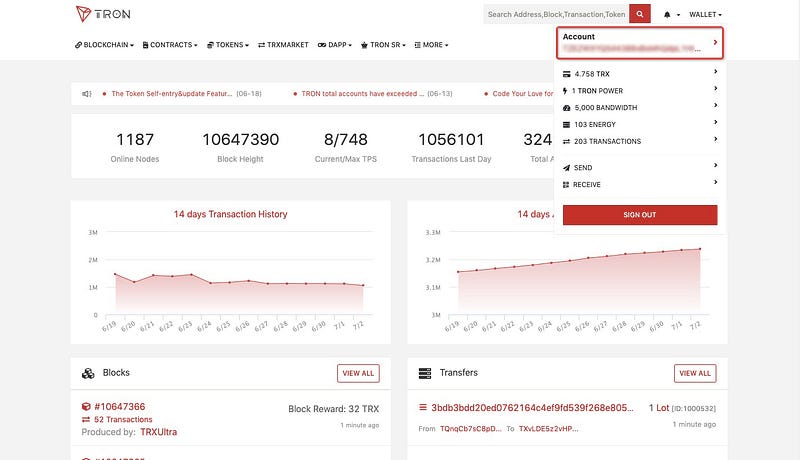Click the energy icon in wallet menu
Viewport: 800px width, 460px height.
click(x=566, y=124)
